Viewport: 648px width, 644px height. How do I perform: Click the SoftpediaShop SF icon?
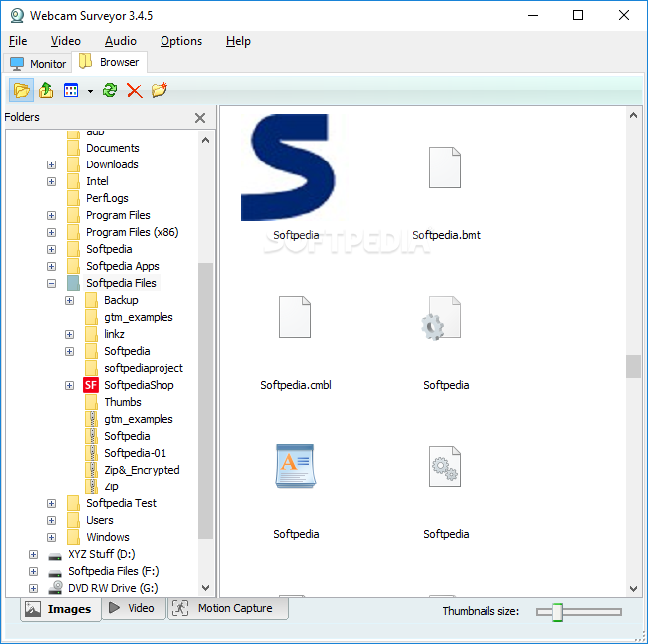point(91,385)
